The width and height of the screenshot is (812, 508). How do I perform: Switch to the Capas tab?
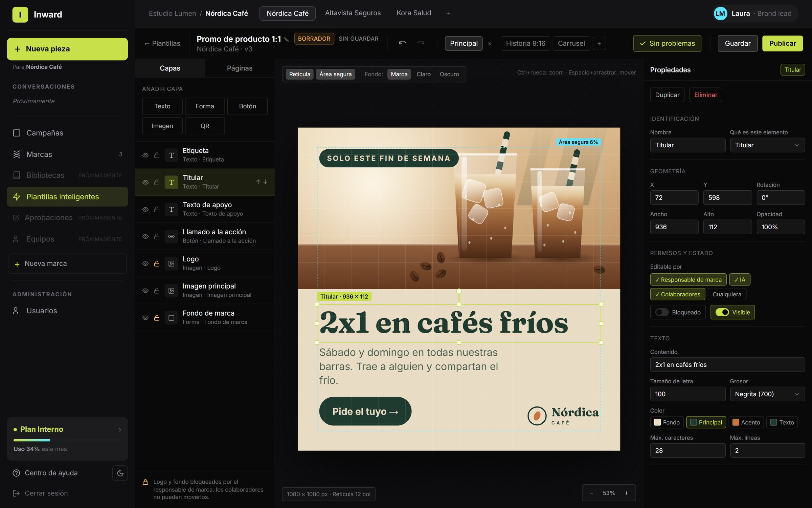[170, 68]
